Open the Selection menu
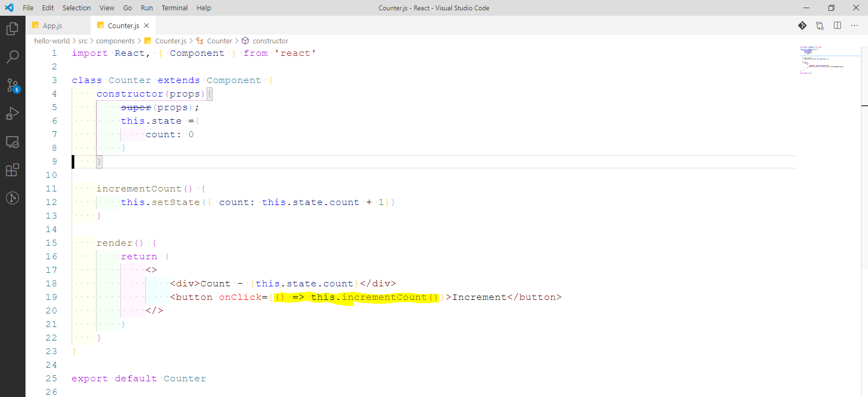 [x=76, y=8]
